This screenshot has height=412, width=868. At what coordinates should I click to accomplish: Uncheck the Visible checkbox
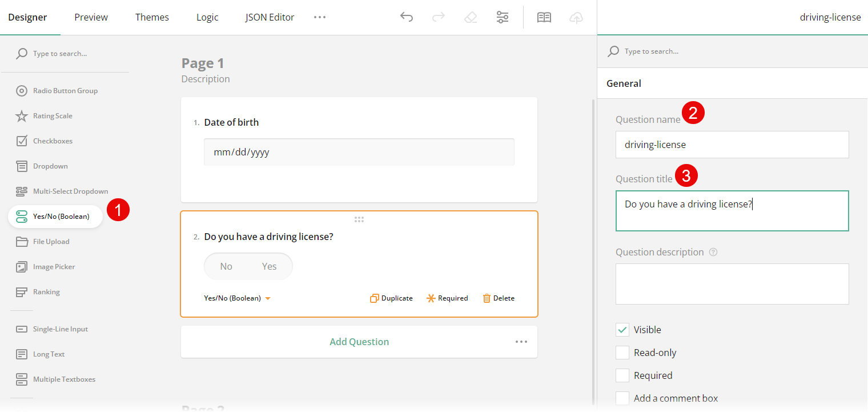tap(622, 329)
